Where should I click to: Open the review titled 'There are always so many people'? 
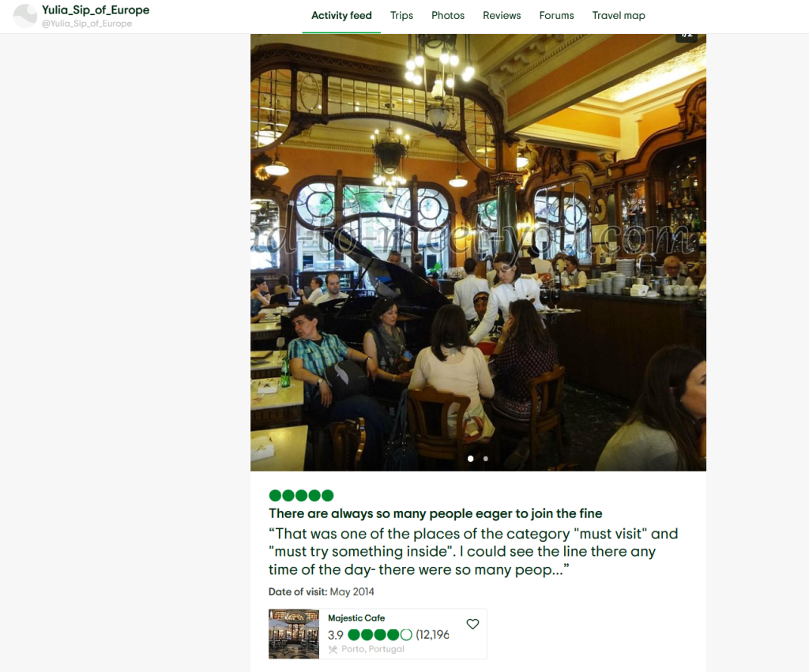coord(435,513)
